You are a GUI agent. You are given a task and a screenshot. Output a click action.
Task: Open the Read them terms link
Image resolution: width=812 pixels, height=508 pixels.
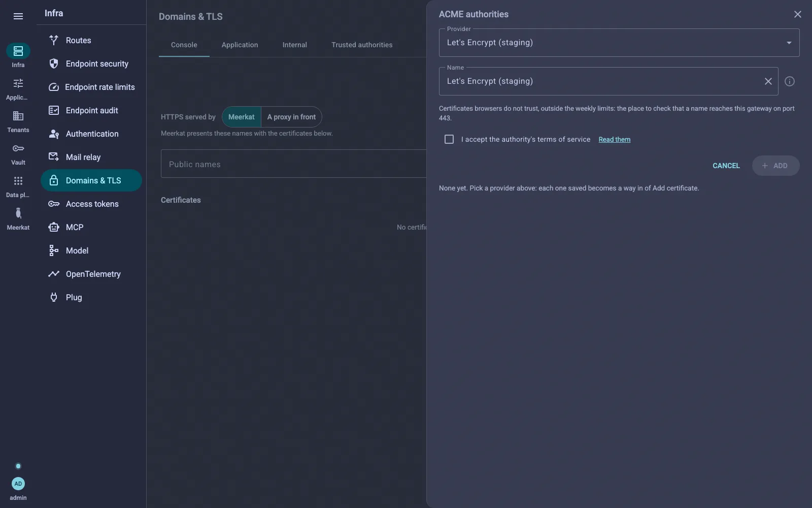(x=615, y=139)
